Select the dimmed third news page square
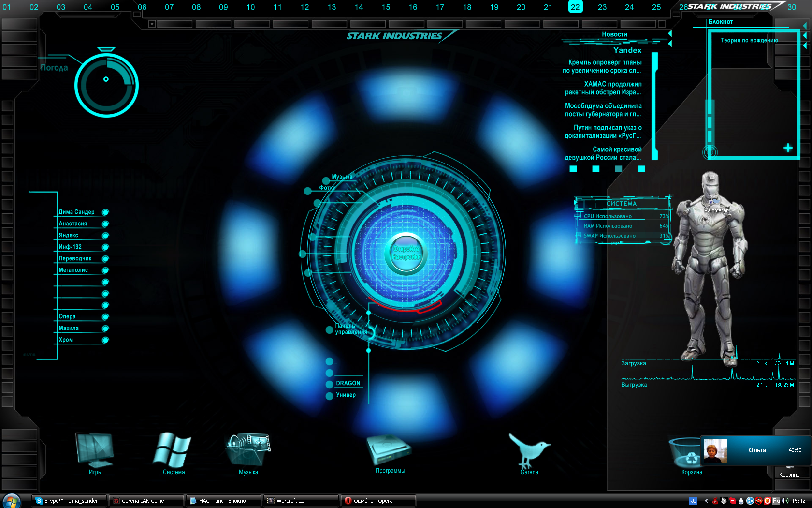 tap(619, 169)
